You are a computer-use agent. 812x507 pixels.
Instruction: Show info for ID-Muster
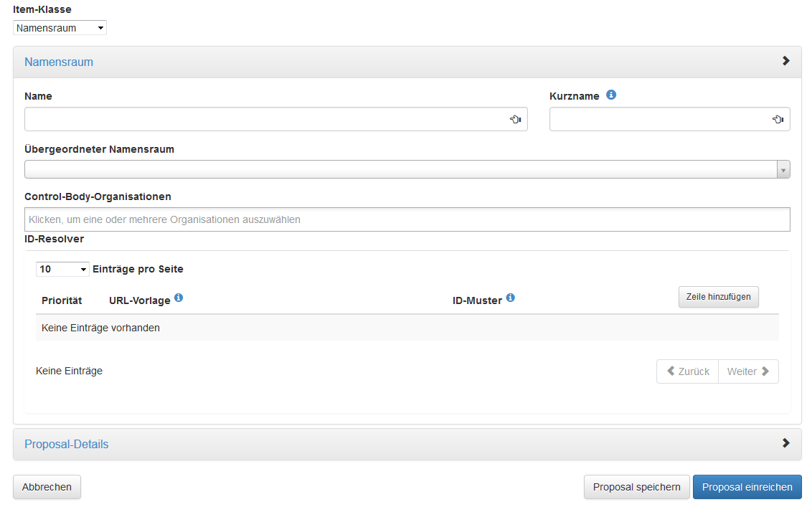point(511,298)
